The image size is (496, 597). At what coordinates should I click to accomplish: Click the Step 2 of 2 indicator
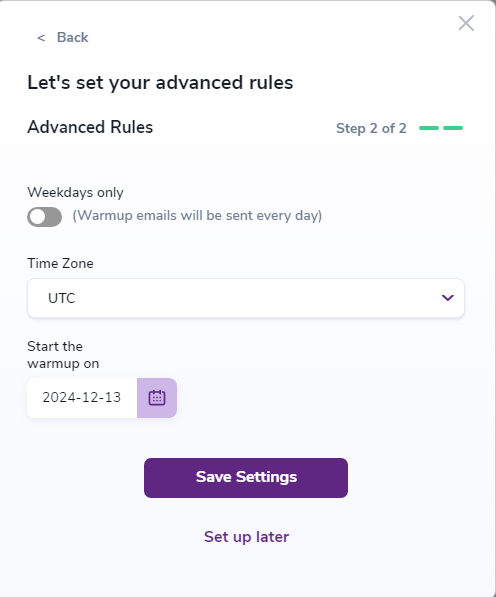pos(371,128)
